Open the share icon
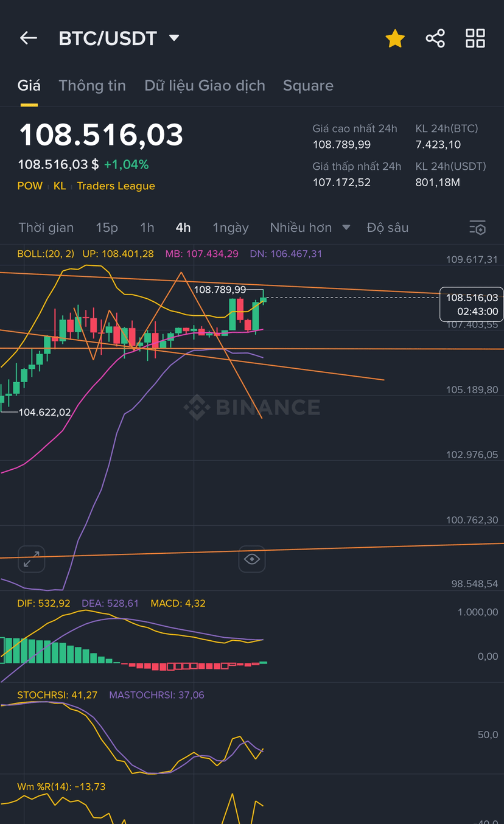This screenshot has width=504, height=824. [x=435, y=38]
